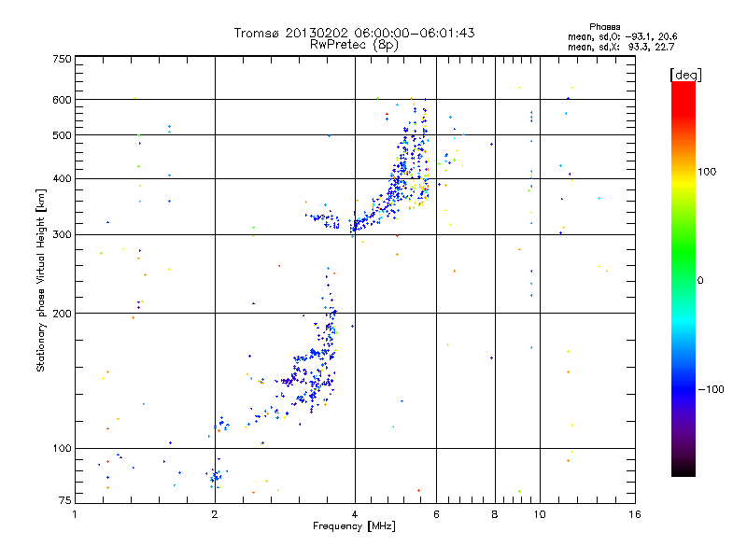Click the '600' height axis tick label
The image size is (747, 560).
point(62,100)
